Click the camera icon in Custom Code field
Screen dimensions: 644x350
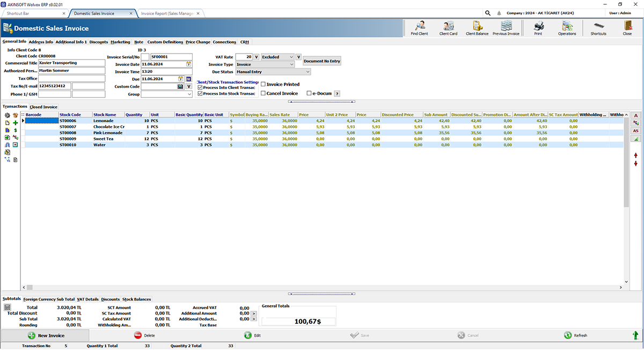coord(181,86)
